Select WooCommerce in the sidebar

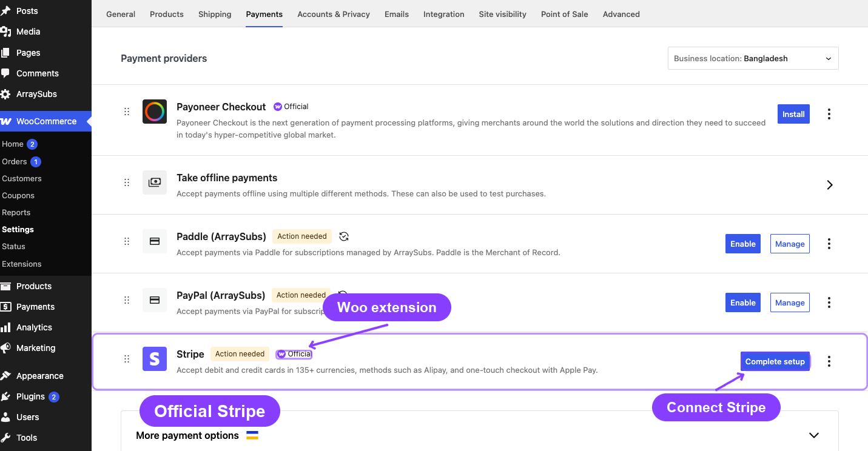tap(45, 121)
